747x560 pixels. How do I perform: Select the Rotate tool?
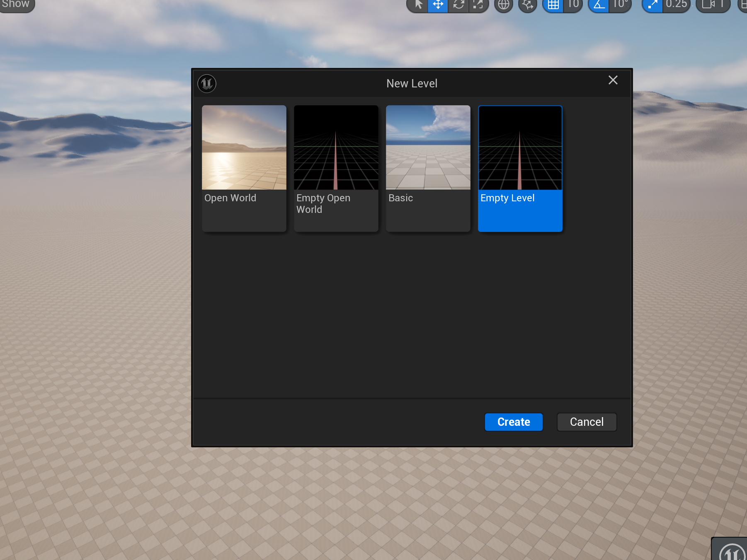[458, 5]
